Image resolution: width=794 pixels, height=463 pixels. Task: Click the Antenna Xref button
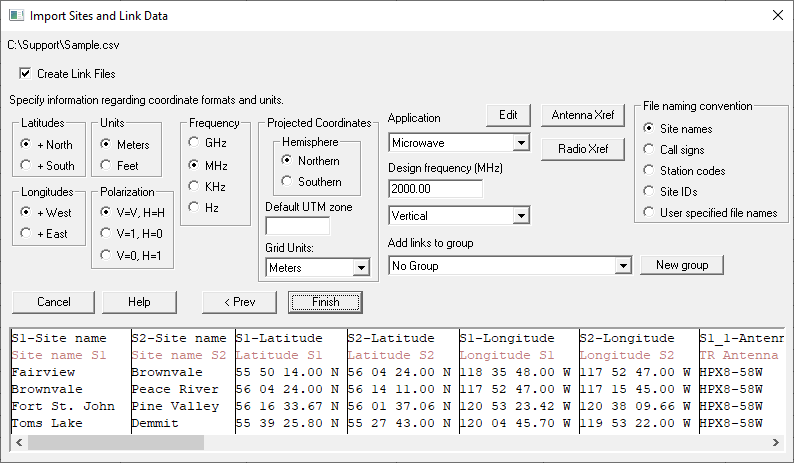(582, 115)
